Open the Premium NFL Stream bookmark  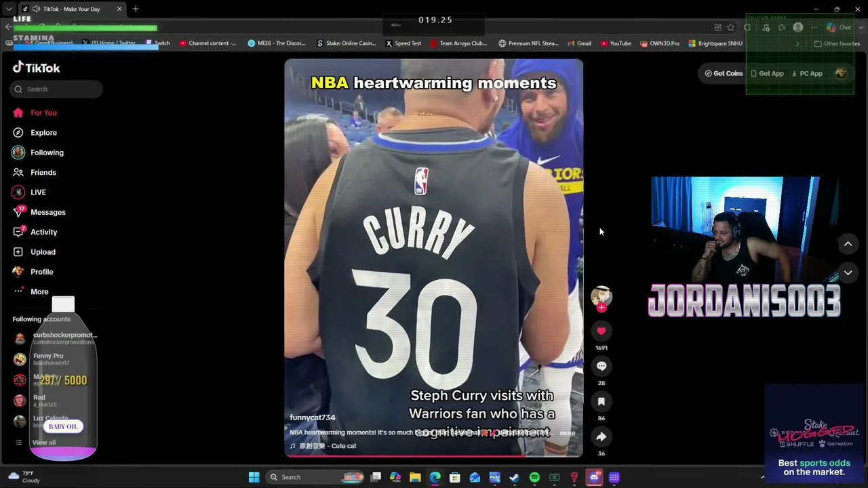(528, 43)
